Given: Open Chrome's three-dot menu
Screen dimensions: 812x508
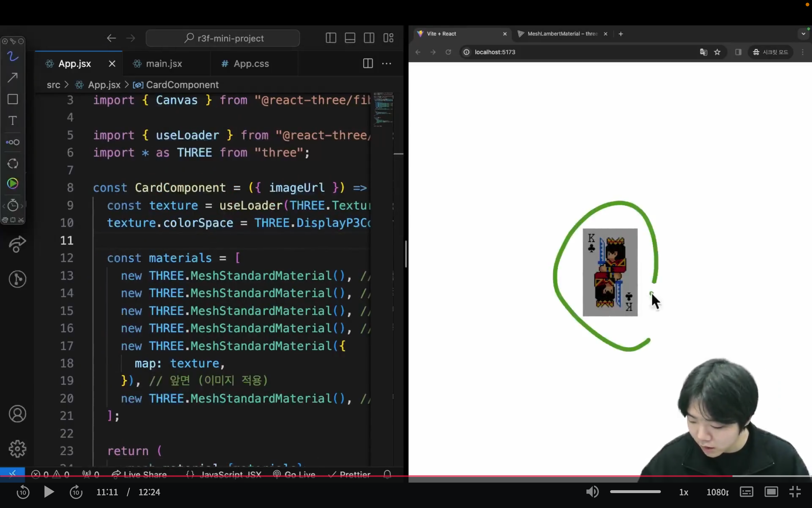Looking at the screenshot, I should tap(803, 52).
